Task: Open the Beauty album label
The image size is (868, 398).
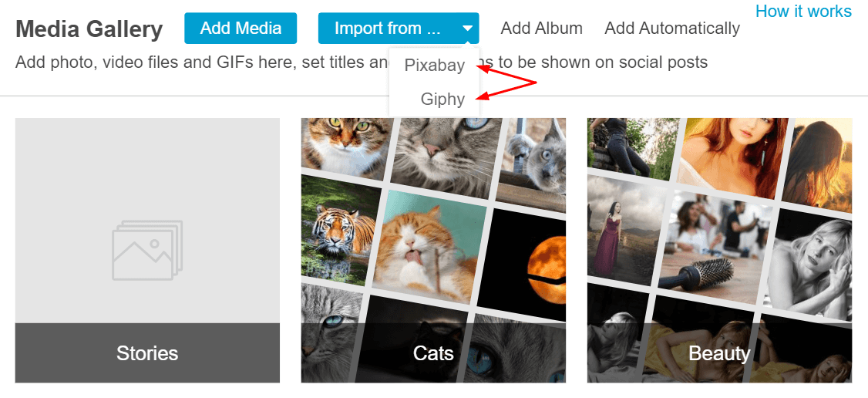Action: click(719, 353)
